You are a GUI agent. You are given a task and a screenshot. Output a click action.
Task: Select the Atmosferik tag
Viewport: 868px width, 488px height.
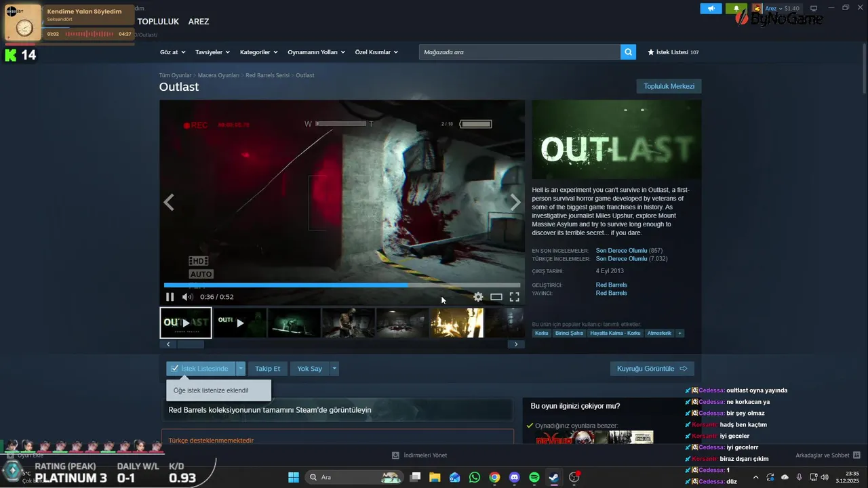click(659, 333)
